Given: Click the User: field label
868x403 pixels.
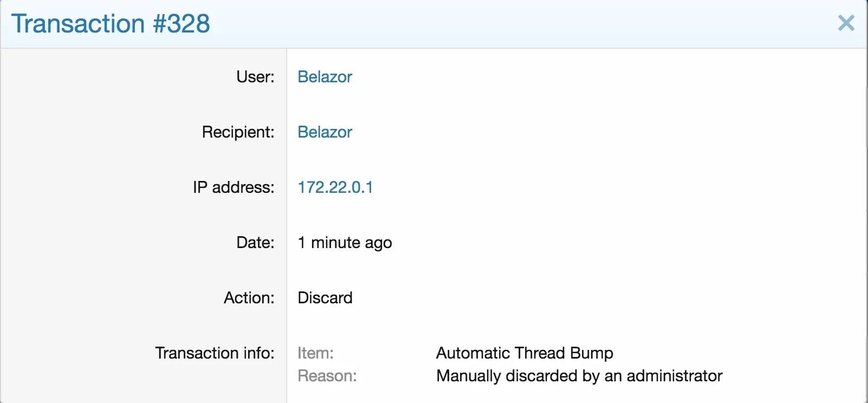Looking at the screenshot, I should click(255, 77).
